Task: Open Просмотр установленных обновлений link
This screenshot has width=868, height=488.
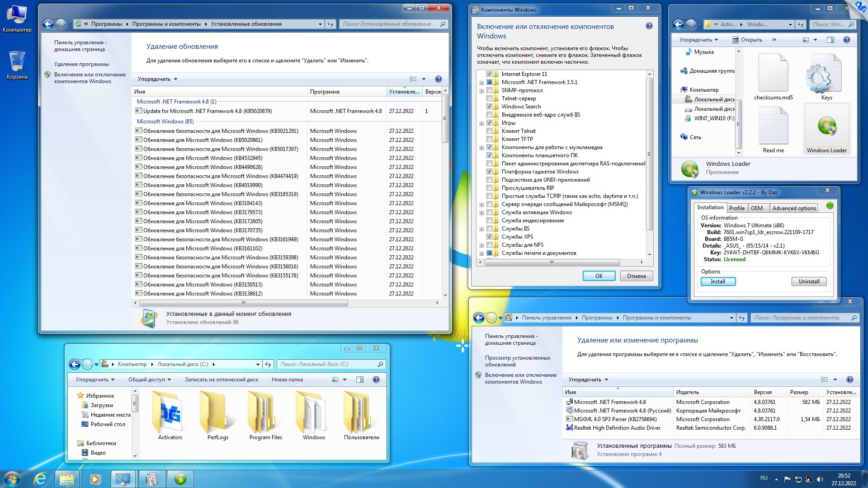Action: (518, 361)
